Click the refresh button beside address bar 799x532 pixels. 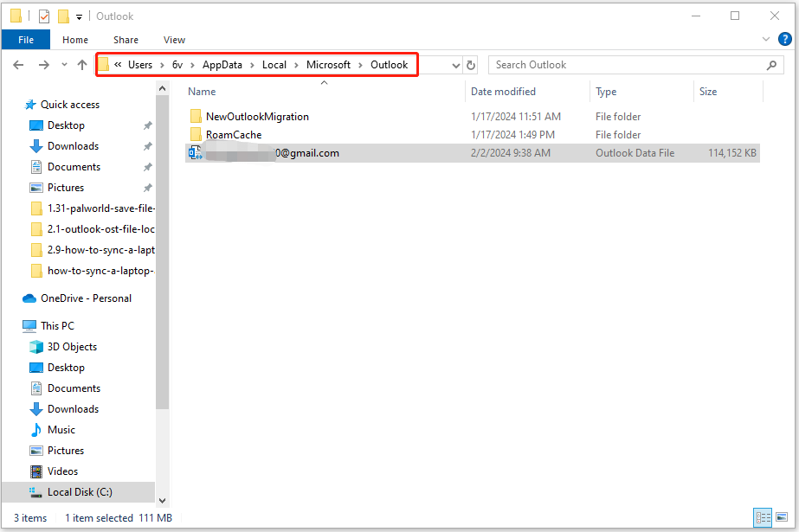(x=471, y=65)
